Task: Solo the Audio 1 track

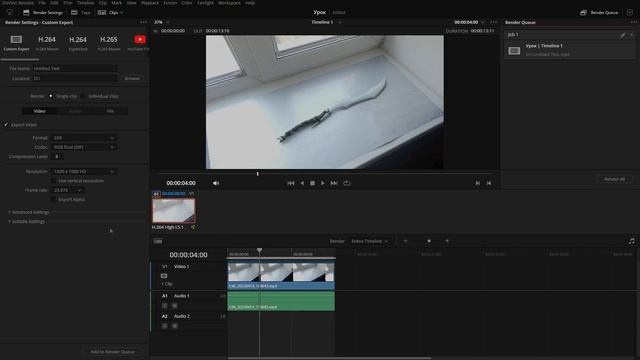Action: click(164, 305)
